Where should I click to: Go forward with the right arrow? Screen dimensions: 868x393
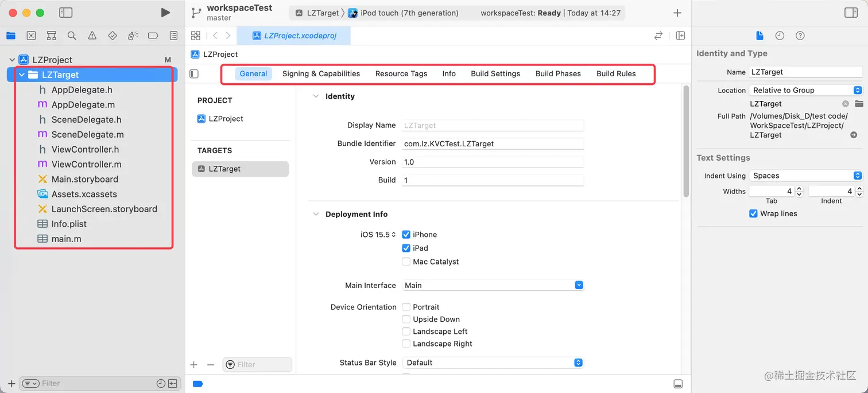pyautogui.click(x=228, y=36)
